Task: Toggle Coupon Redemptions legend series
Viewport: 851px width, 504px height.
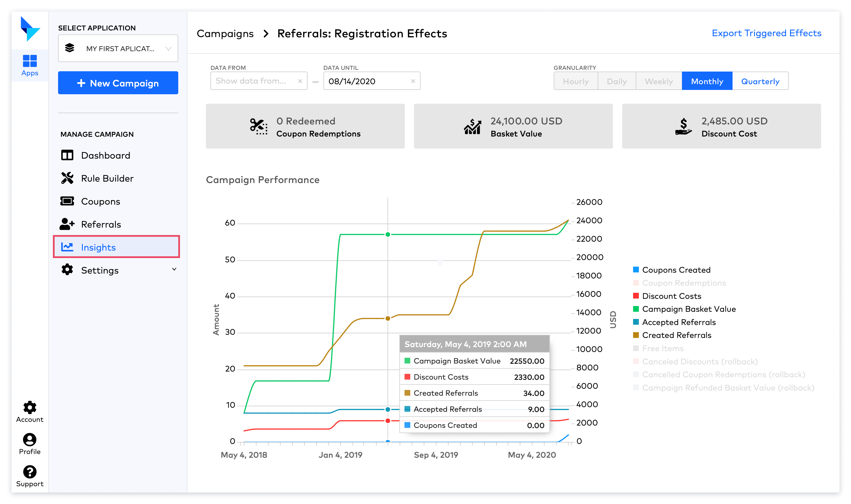Action: 683,283
